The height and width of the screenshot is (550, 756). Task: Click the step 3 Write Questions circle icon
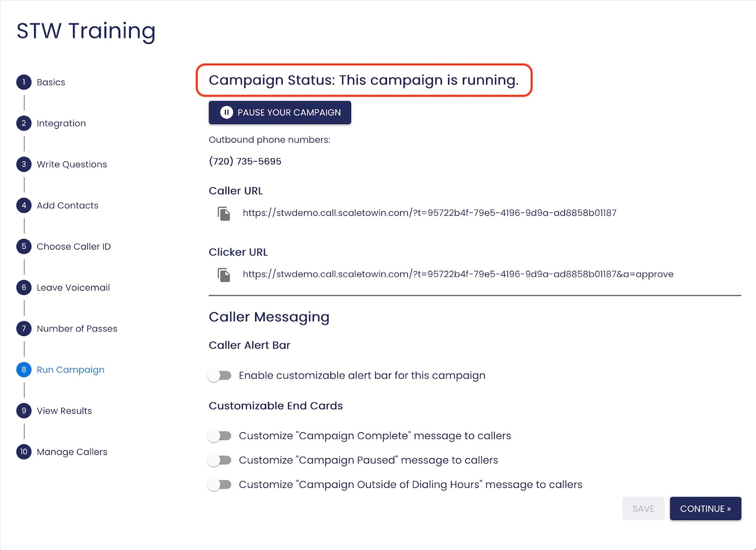pos(24,164)
